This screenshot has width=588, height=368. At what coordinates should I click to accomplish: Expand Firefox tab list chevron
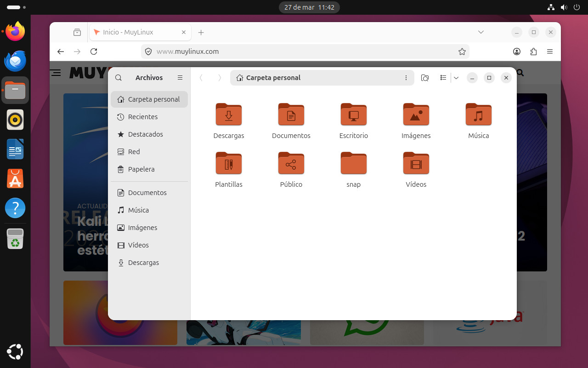tap(481, 32)
